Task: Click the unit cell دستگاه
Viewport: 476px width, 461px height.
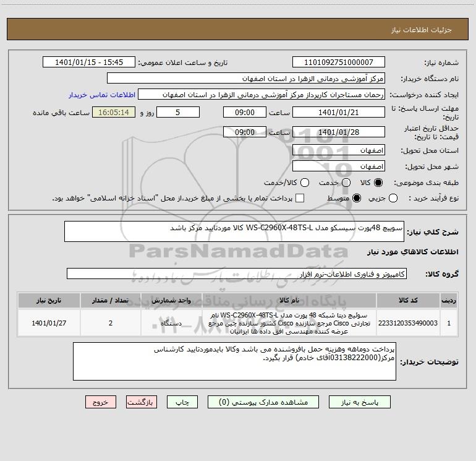Action: (x=171, y=323)
